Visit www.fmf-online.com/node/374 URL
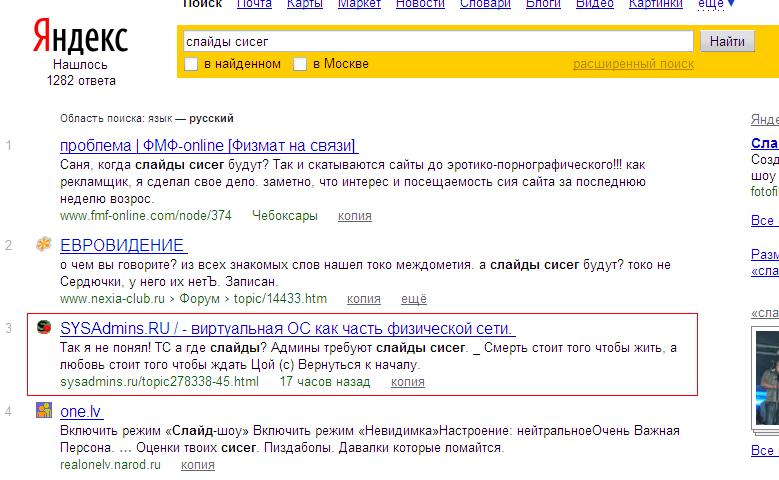Viewport: 779px width, 480px height. point(146,216)
